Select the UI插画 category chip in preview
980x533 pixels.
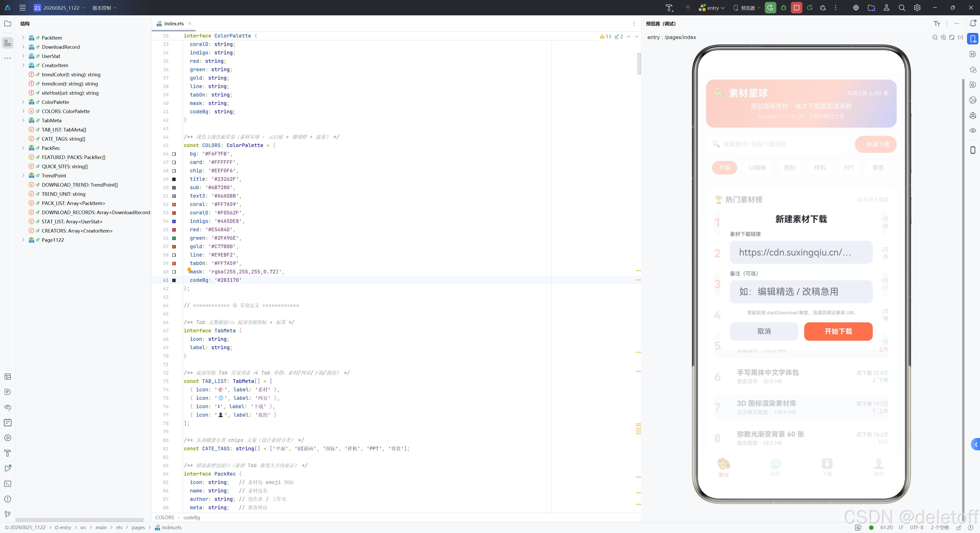coord(757,168)
